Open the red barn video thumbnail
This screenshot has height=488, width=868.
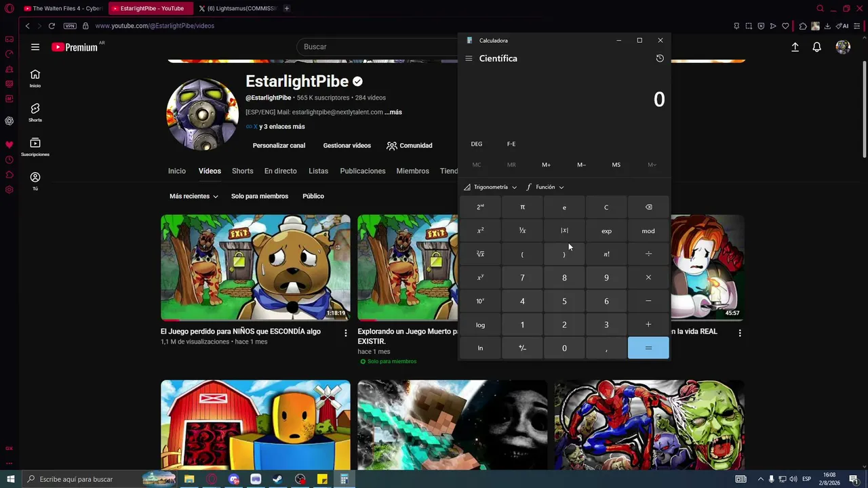click(x=256, y=425)
